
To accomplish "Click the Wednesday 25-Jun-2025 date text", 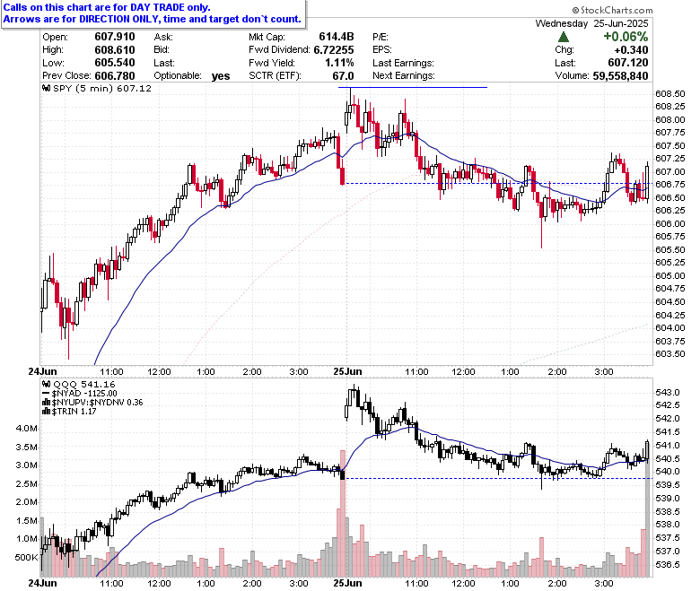I will tap(592, 23).
